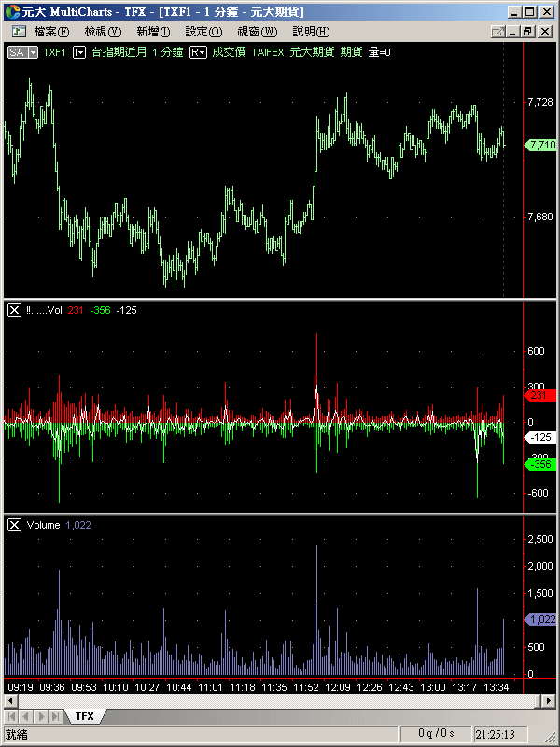Screen dimensions: 560x747
Task: Click the 2,500 volume axis label
Action: coord(540,539)
